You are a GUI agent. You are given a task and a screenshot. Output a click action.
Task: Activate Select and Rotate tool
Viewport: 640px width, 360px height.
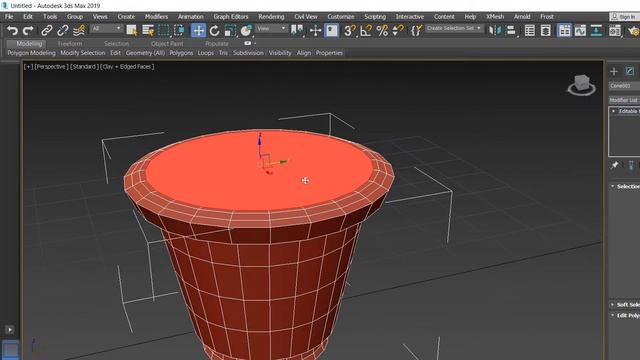[214, 31]
